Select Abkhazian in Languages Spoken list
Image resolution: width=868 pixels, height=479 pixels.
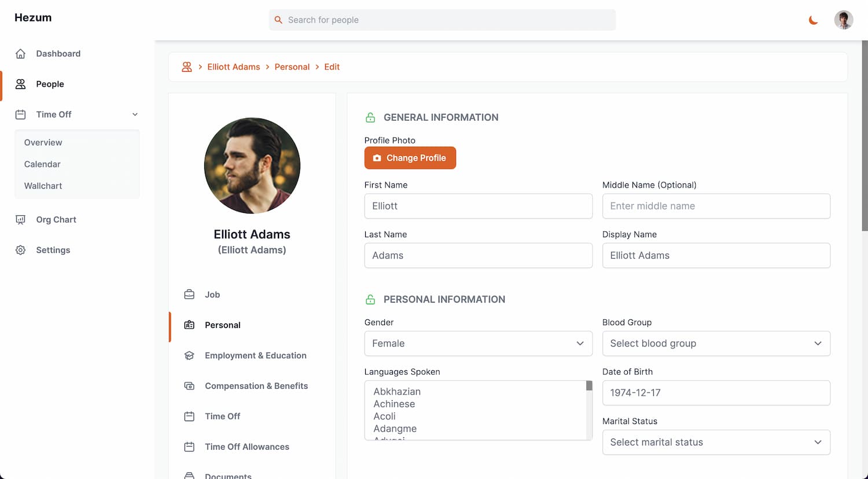point(396,392)
